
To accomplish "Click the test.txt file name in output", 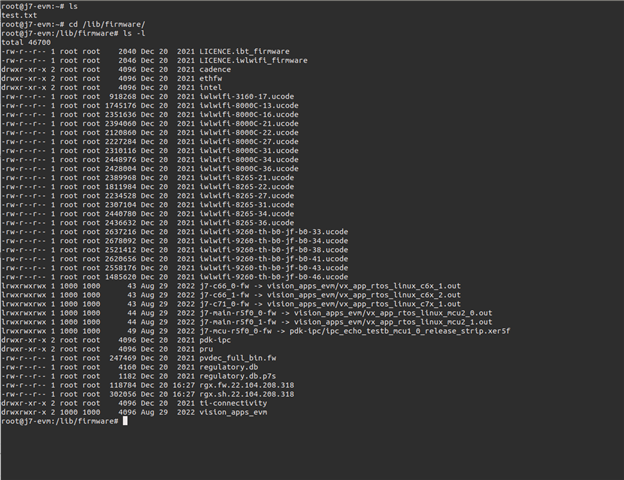I will click(x=17, y=15).
